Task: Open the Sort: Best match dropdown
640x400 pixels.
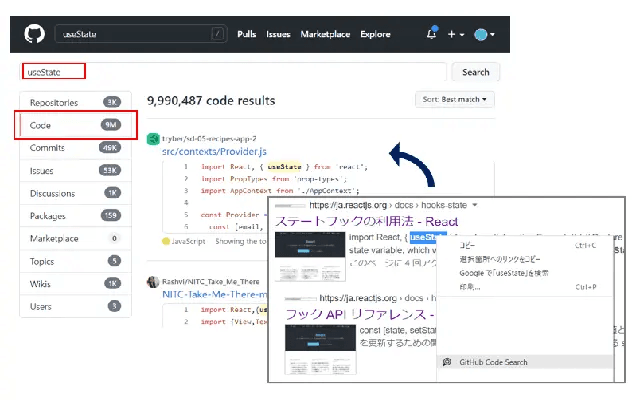Action: [455, 99]
